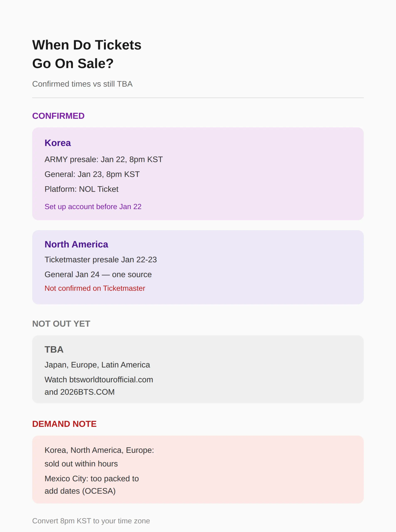This screenshot has height=532, width=396.
Task: Click the red 'Not confirmed on Ticketmaster' warning
Action: point(95,288)
